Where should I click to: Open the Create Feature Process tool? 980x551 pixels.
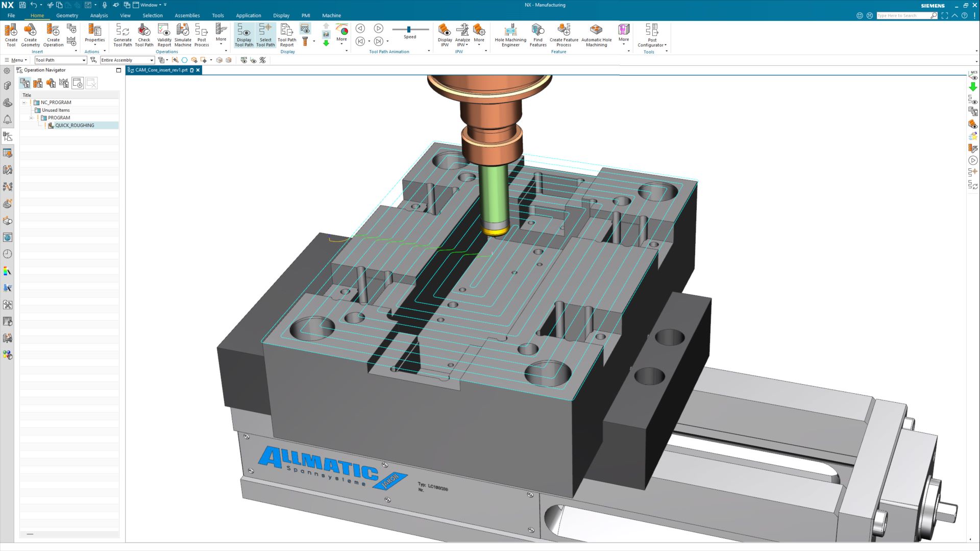(x=563, y=34)
